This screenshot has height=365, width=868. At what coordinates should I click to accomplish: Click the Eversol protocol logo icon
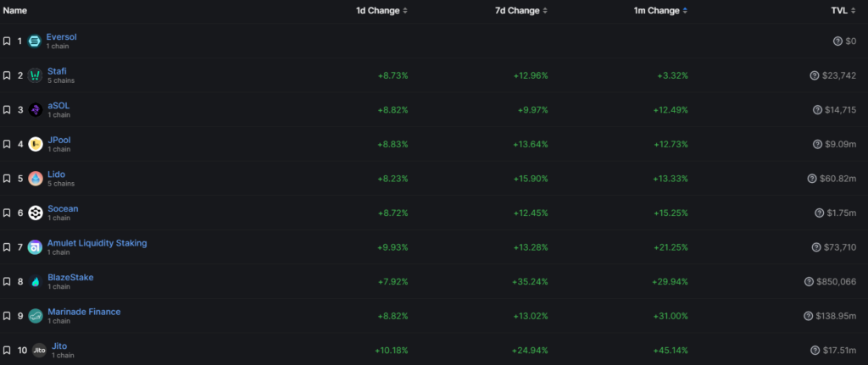[x=35, y=41]
